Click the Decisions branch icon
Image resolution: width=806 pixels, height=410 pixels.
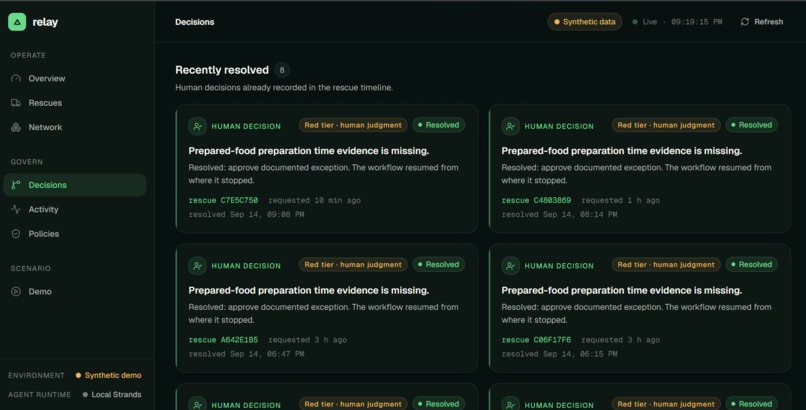(16, 185)
